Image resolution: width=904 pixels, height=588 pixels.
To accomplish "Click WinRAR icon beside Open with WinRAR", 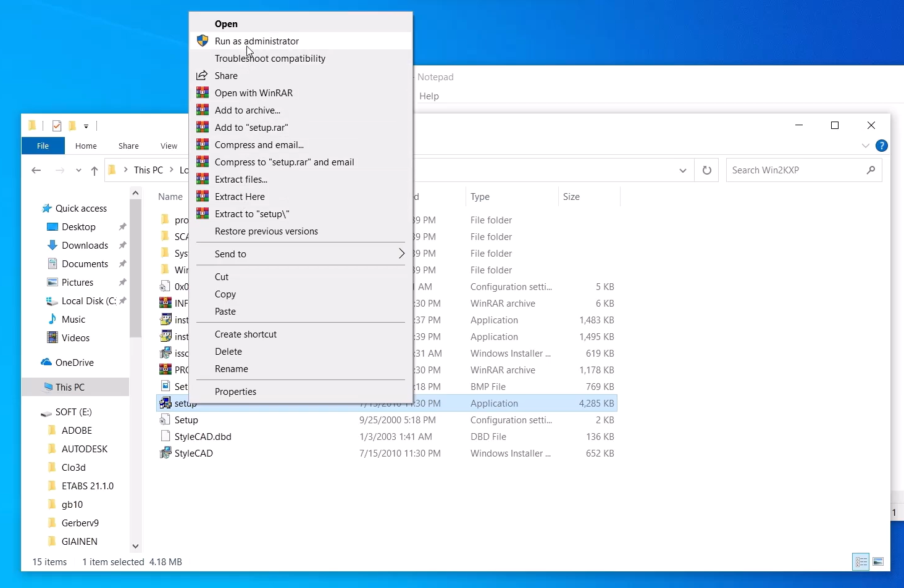I will point(202,93).
